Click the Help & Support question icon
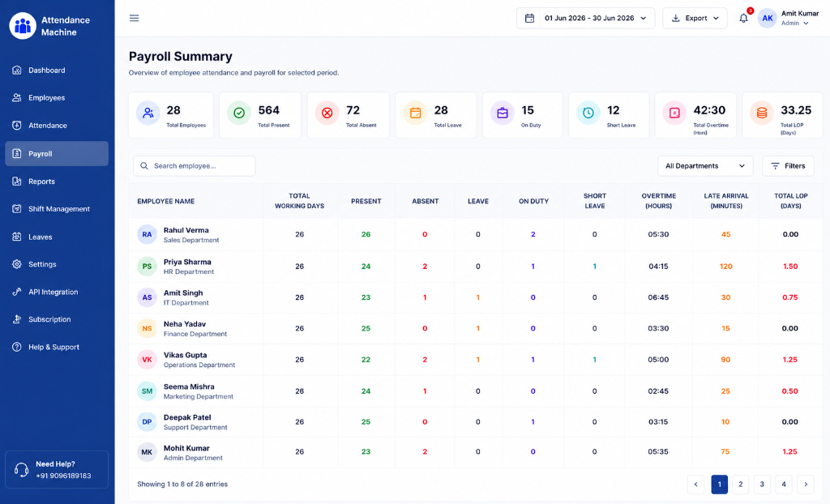 (17, 347)
